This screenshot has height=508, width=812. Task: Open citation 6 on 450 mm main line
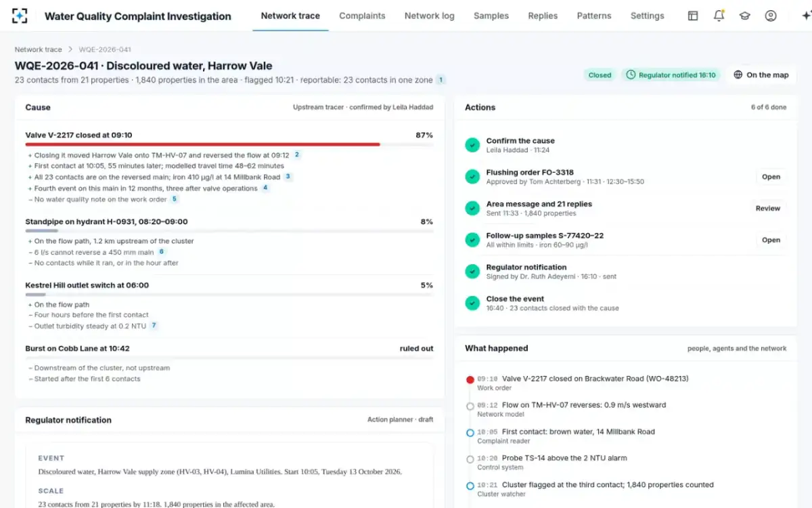point(161,252)
